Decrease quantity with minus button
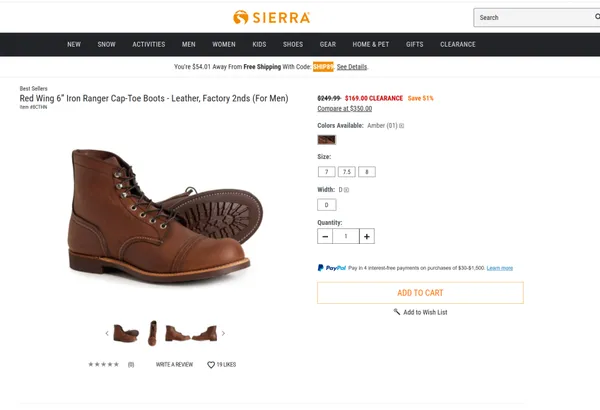This screenshot has width=600, height=410. coord(325,237)
